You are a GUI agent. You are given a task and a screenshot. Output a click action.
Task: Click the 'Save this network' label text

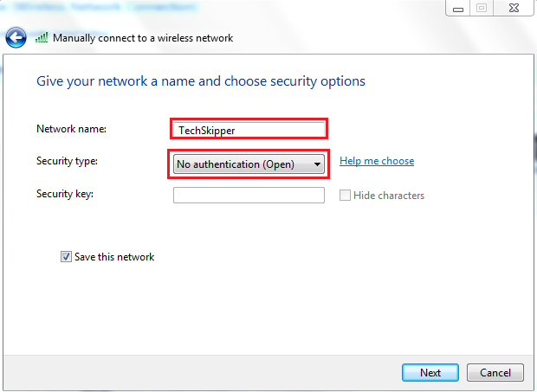114,257
